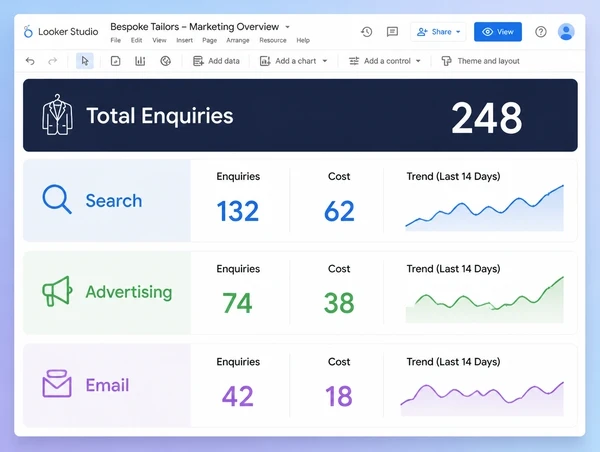Viewport: 600px width, 452px height.
Task: Select the Search magnifier icon
Action: click(57, 199)
